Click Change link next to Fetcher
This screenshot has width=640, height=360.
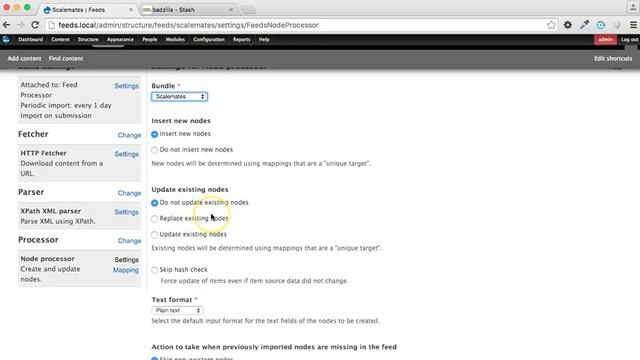[129, 135]
